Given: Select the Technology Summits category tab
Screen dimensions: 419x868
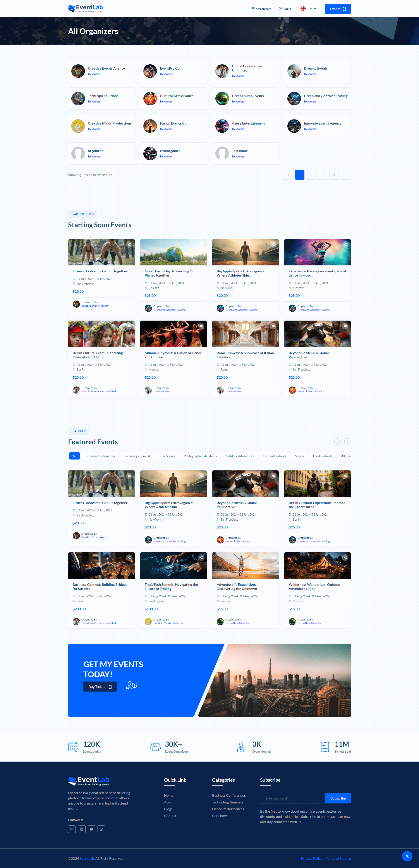Looking at the screenshot, I should point(137,456).
